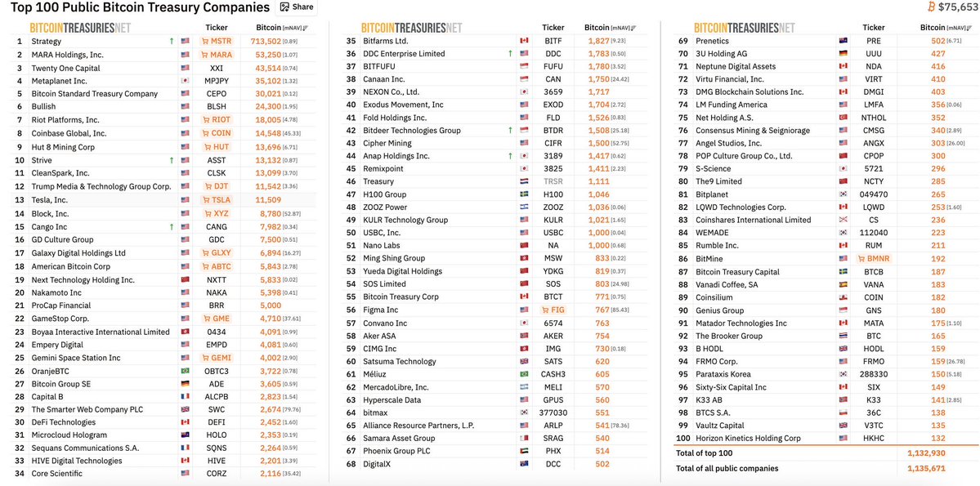Select the Horizon Kinetics Holding Corp name

[x=748, y=439]
